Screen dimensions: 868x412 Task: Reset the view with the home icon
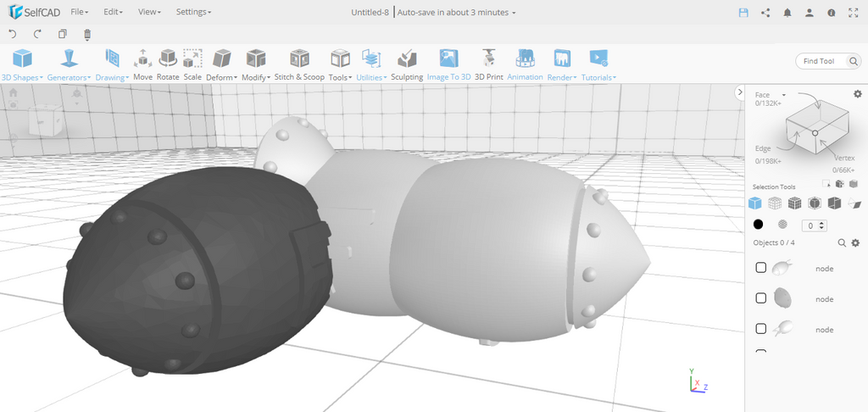point(14,92)
